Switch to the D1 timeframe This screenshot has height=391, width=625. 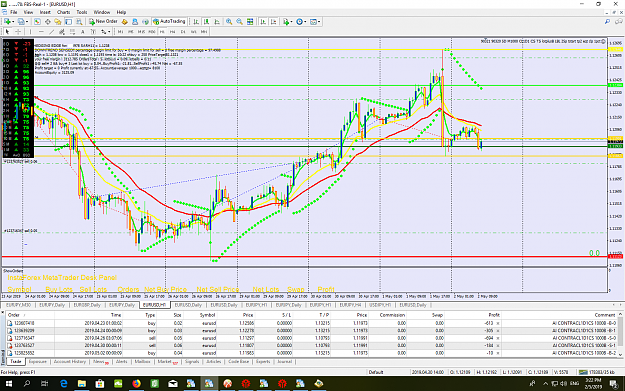[x=183, y=31]
